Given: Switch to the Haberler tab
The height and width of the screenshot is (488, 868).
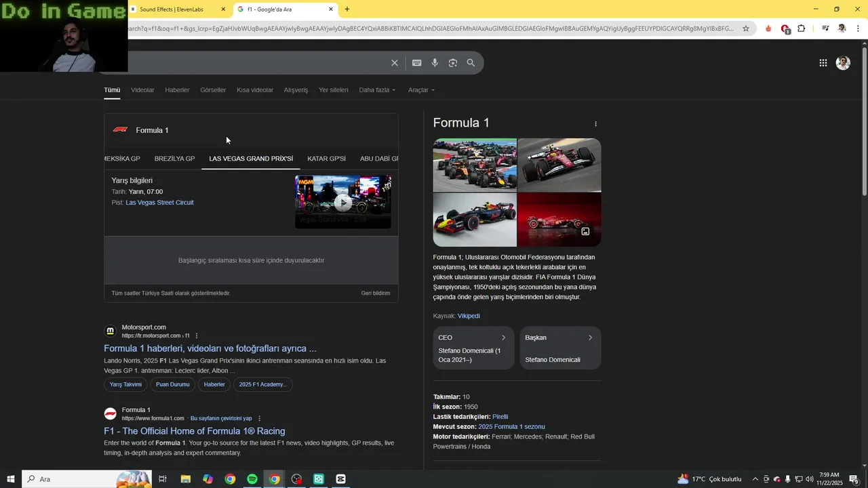Looking at the screenshot, I should coord(177,90).
